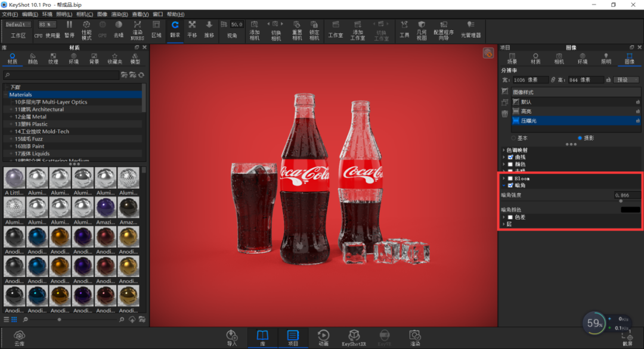Click the resolution aspect-ratio link icon
Screen dimensions: 644x349
[x=553, y=80]
